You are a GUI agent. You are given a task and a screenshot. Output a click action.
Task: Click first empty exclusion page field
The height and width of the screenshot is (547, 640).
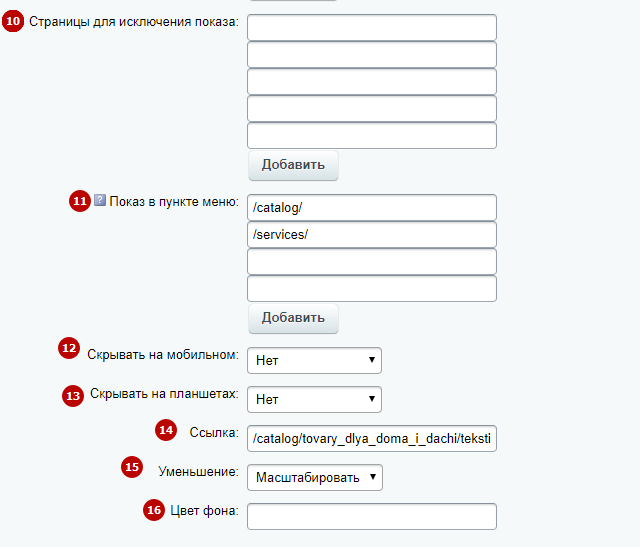point(372,27)
